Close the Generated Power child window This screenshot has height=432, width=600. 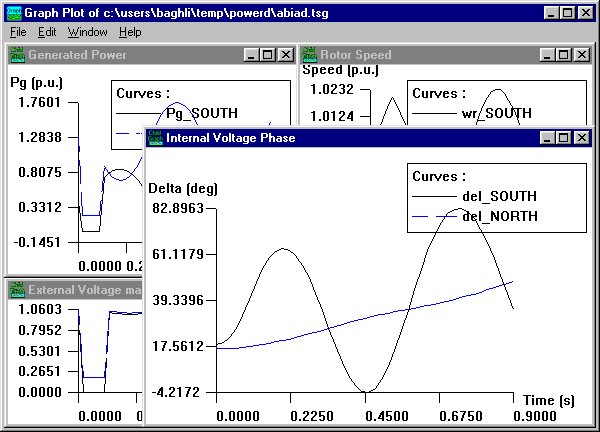point(286,55)
